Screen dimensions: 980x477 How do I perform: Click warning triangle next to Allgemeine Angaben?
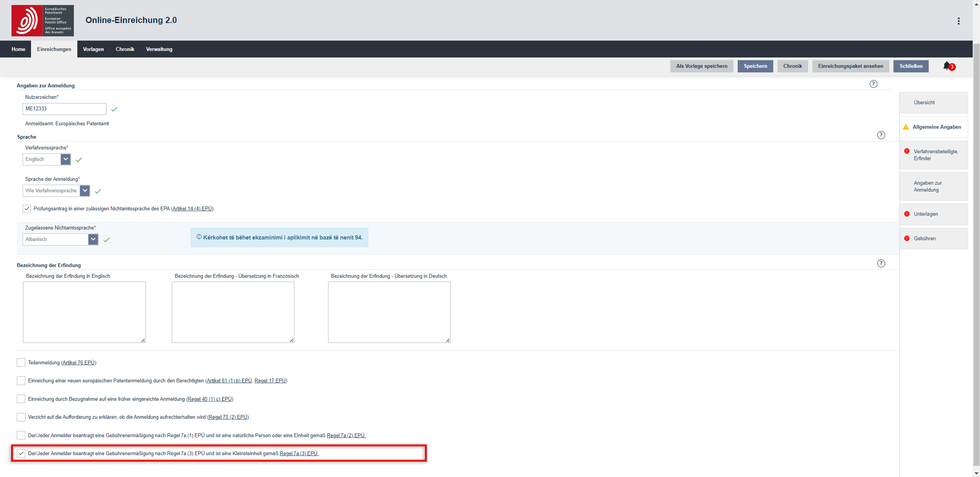coord(906,127)
